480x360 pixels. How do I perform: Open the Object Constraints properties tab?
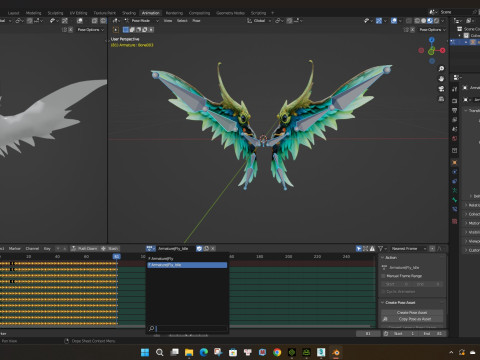coord(454,181)
